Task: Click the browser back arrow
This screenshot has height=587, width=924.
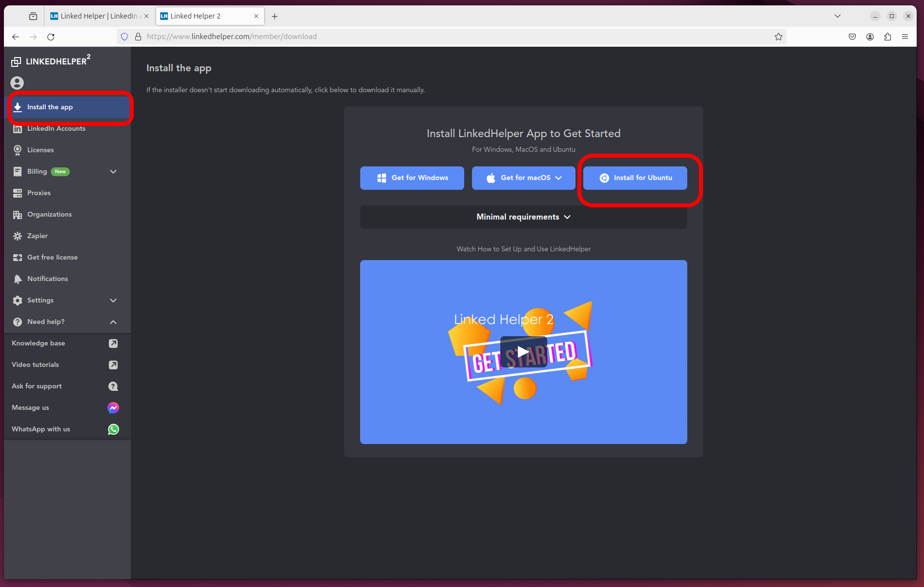Action: click(16, 37)
